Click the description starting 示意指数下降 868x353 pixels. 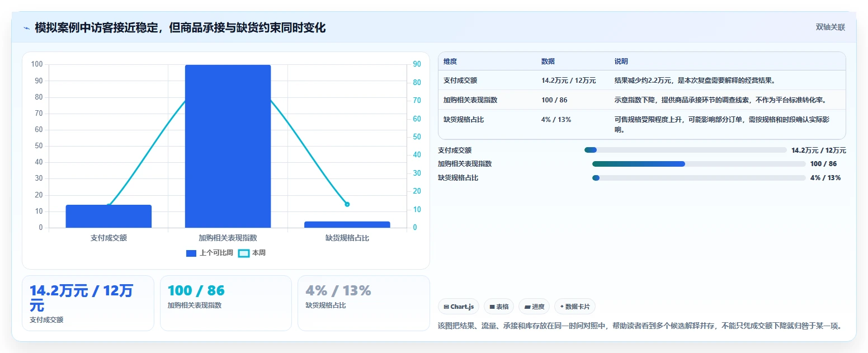(x=720, y=100)
